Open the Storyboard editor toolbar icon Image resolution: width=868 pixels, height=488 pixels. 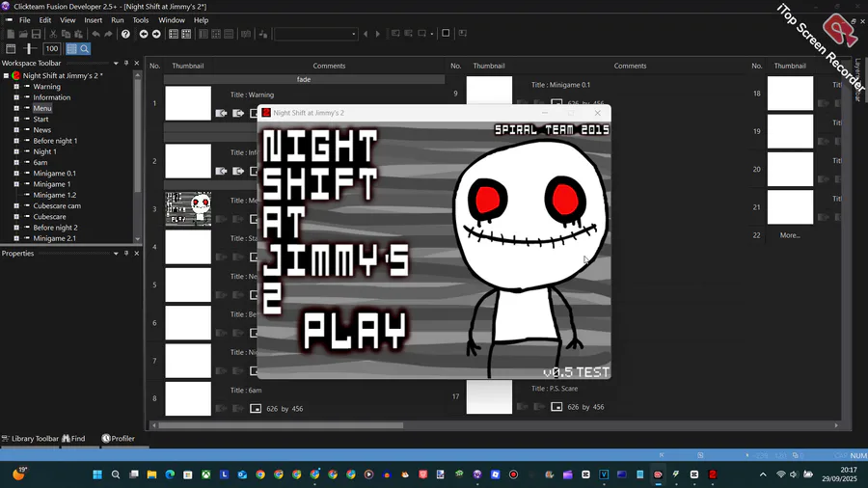coord(174,34)
